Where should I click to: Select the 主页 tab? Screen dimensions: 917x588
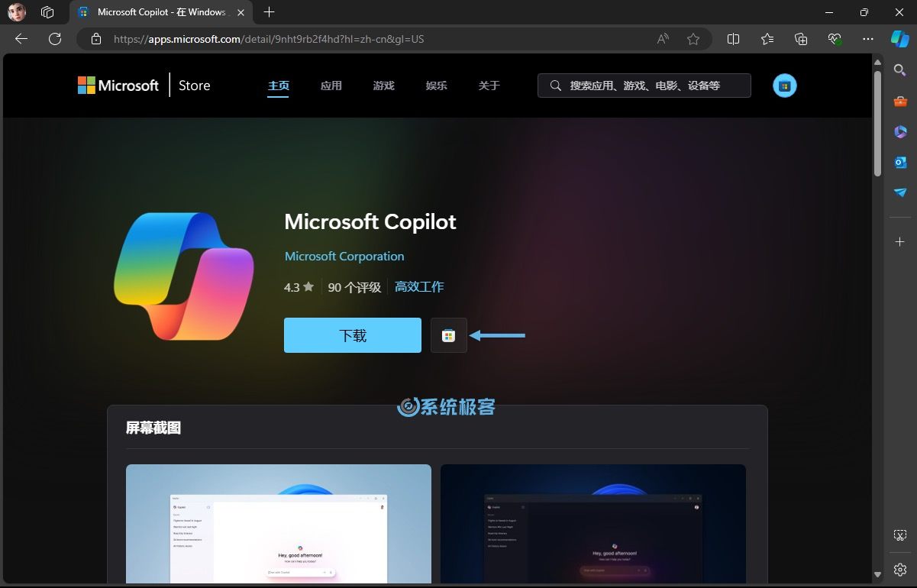279,86
